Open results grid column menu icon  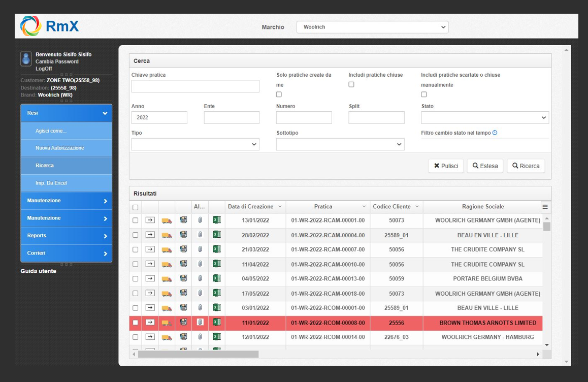[x=545, y=207]
